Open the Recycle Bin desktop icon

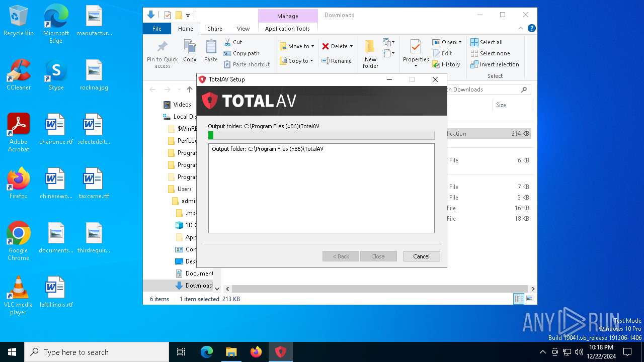[19, 21]
